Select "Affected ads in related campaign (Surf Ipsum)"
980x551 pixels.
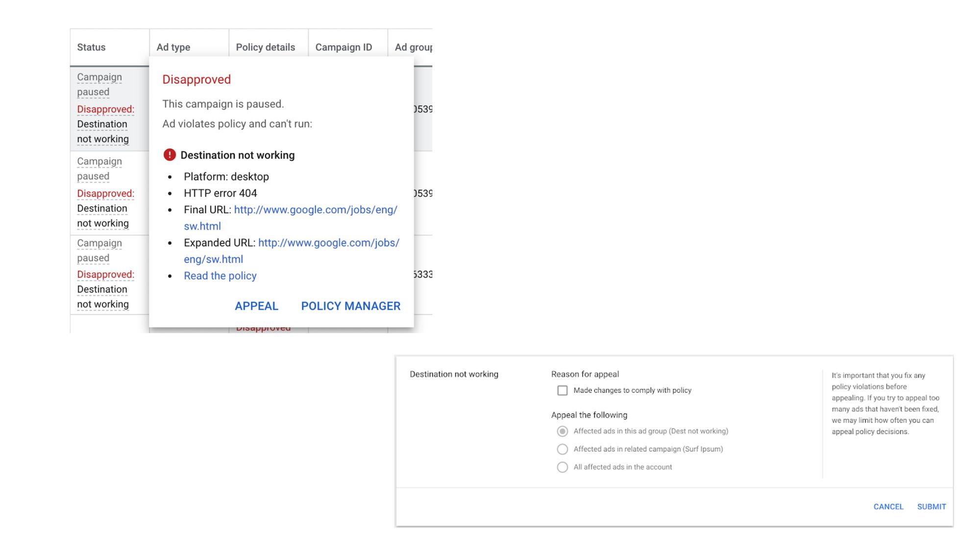coord(562,449)
